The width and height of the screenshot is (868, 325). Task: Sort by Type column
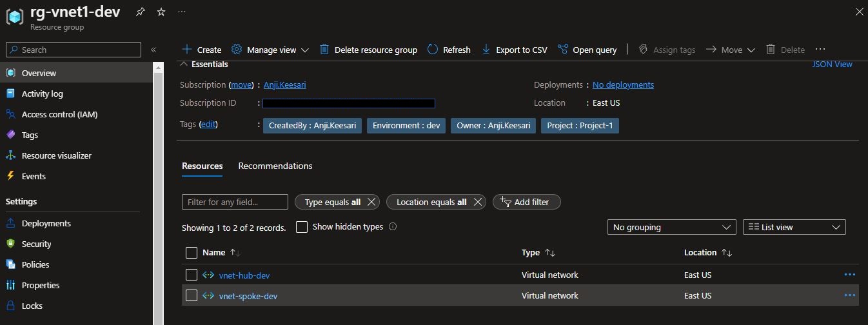[538, 253]
